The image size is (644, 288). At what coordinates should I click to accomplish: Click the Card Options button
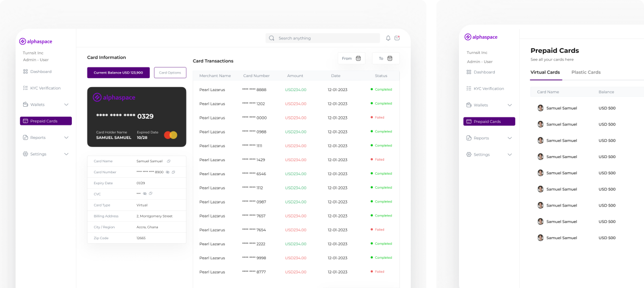(170, 73)
